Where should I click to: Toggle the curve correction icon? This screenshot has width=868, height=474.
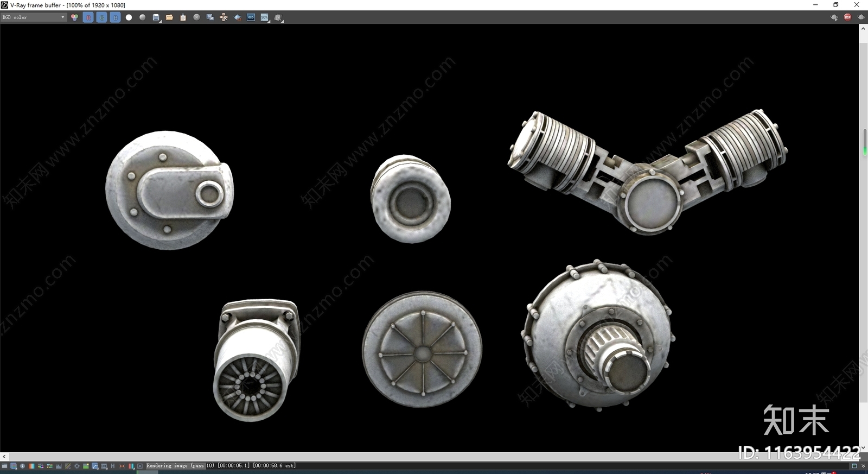click(68, 466)
